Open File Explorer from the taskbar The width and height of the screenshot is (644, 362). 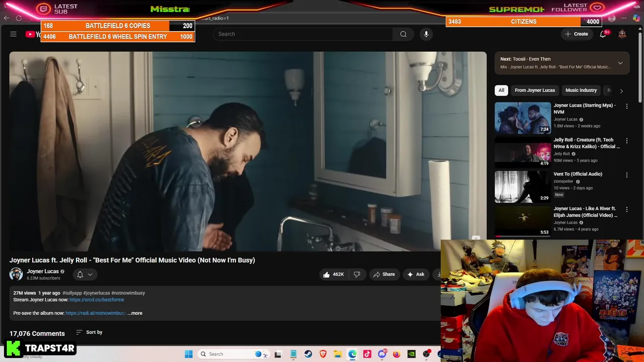338,354
